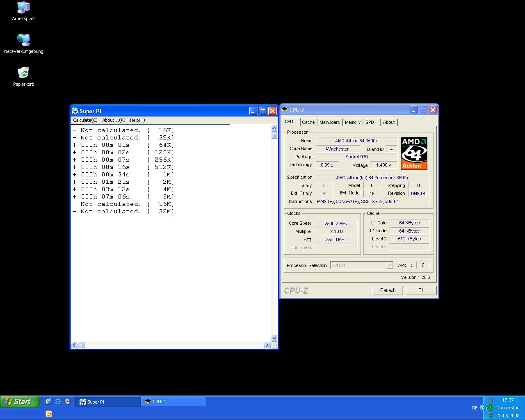Launch Internet Explorer from quick launch

click(58, 402)
